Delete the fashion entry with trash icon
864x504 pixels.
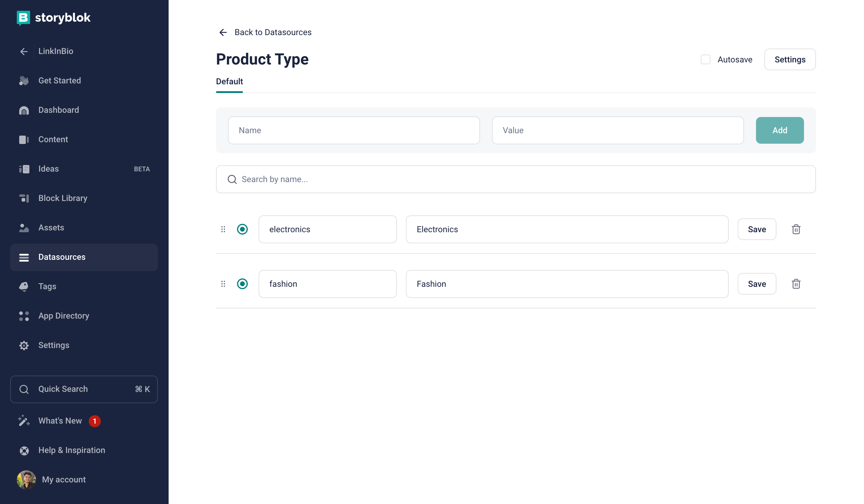pos(796,284)
